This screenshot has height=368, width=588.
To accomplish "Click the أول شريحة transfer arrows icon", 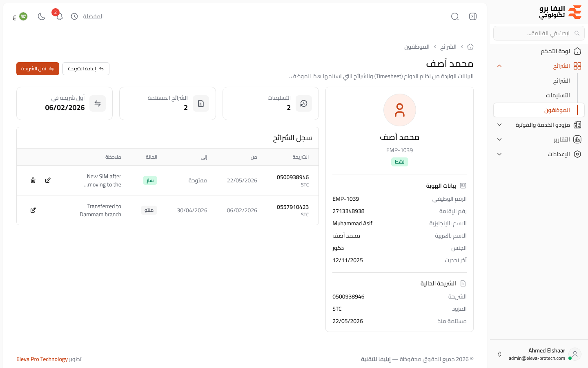I will click(98, 103).
